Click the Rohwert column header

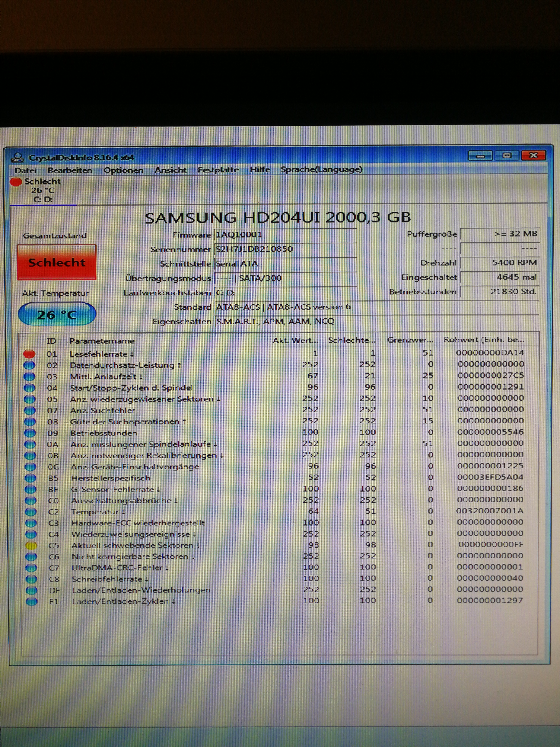tap(484, 340)
